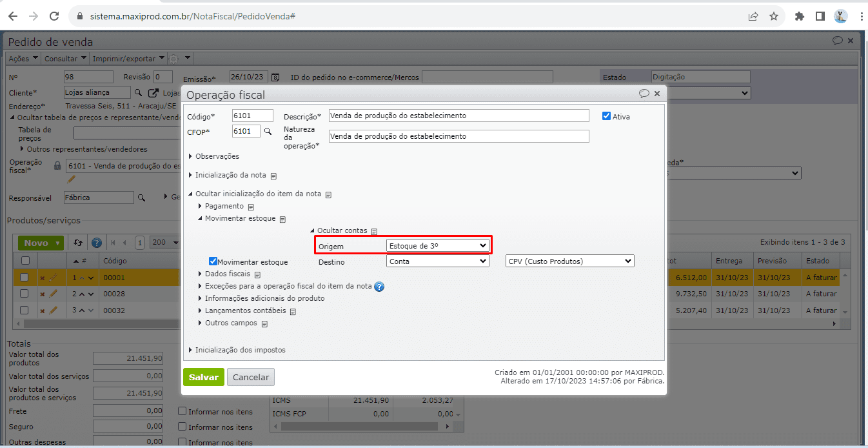Click note icon beside Ocultar contas

(373, 231)
